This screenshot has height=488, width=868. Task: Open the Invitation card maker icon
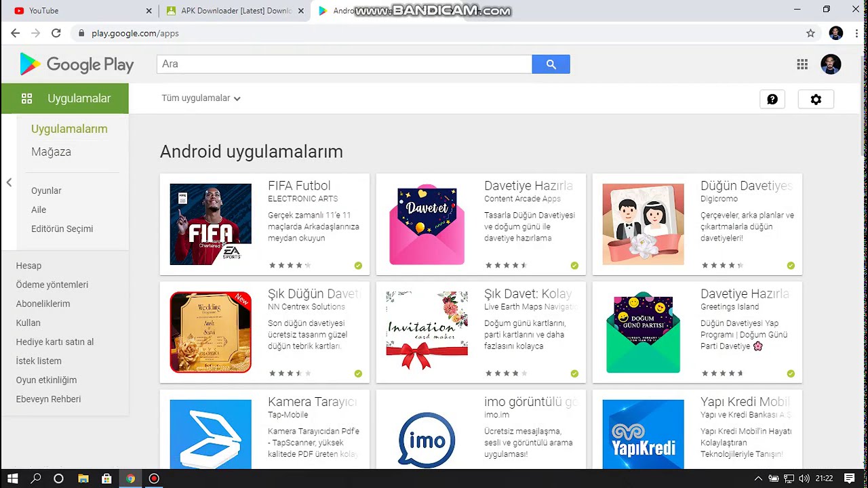click(427, 332)
